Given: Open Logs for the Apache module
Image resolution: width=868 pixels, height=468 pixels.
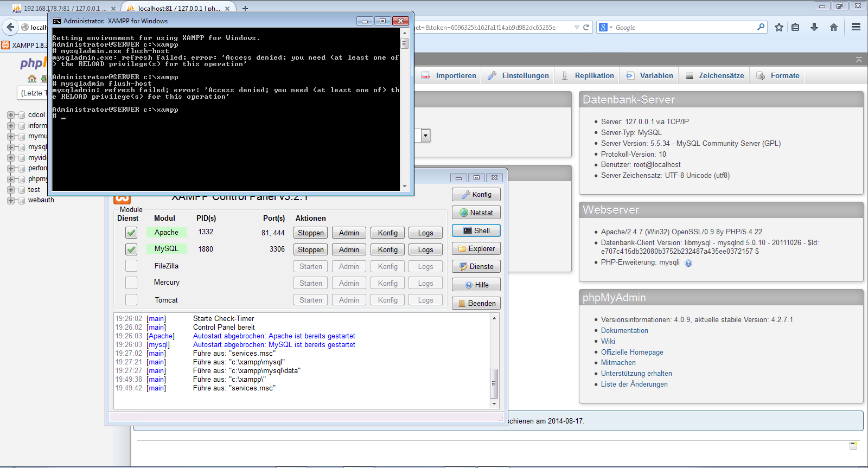Looking at the screenshot, I should point(425,233).
